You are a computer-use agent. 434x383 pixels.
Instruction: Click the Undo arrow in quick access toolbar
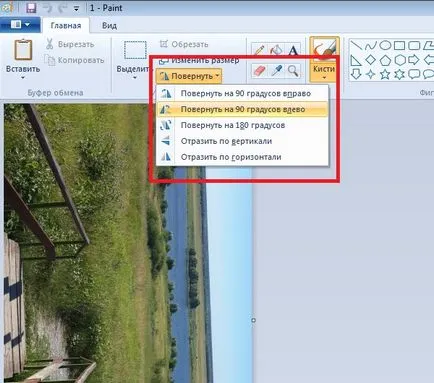coord(48,8)
